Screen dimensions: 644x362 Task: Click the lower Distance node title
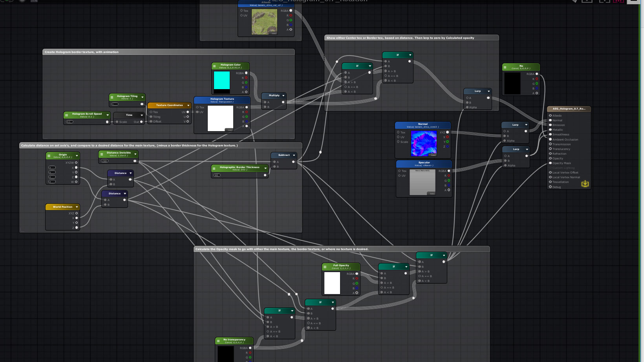(x=115, y=194)
